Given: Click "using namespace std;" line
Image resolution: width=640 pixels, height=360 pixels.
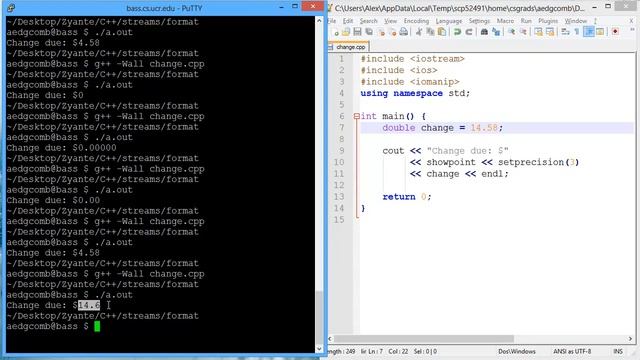Looking at the screenshot, I should [x=415, y=93].
